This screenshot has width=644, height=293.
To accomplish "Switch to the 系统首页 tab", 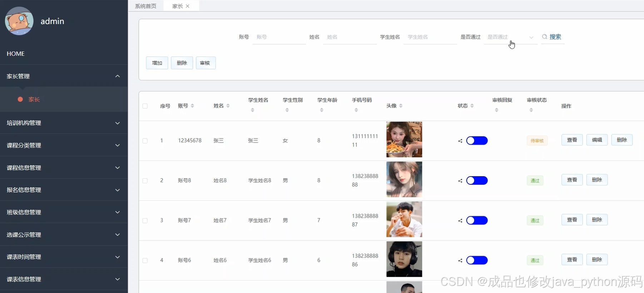I will (146, 6).
